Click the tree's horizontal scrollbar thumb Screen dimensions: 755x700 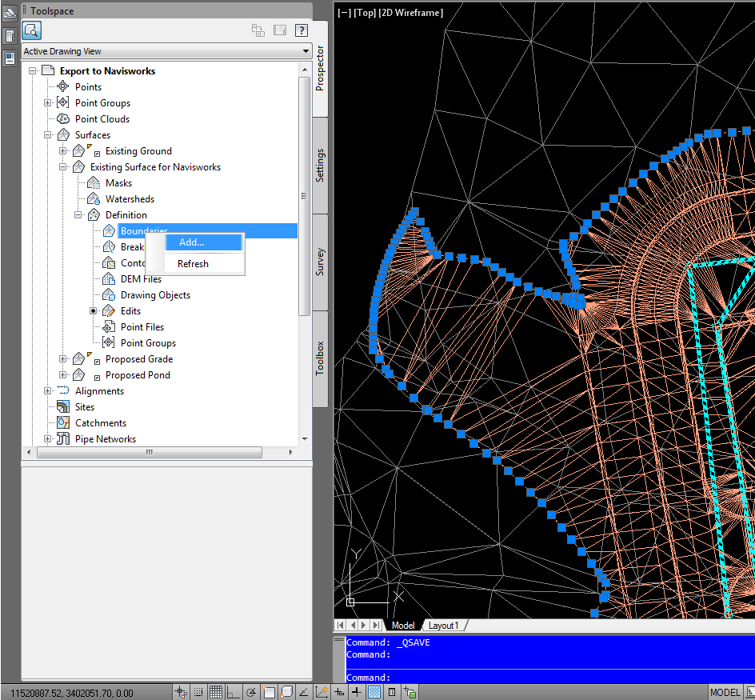click(150, 452)
